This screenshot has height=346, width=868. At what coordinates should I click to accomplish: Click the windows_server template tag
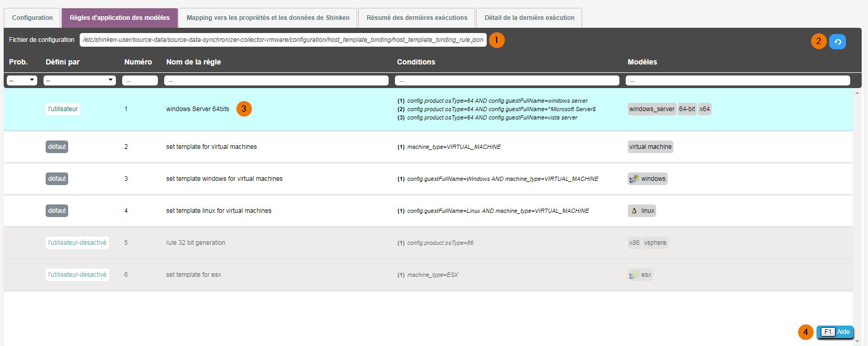[x=651, y=109]
